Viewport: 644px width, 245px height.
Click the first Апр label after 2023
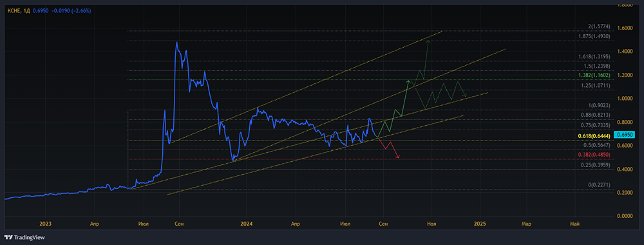pos(94,224)
